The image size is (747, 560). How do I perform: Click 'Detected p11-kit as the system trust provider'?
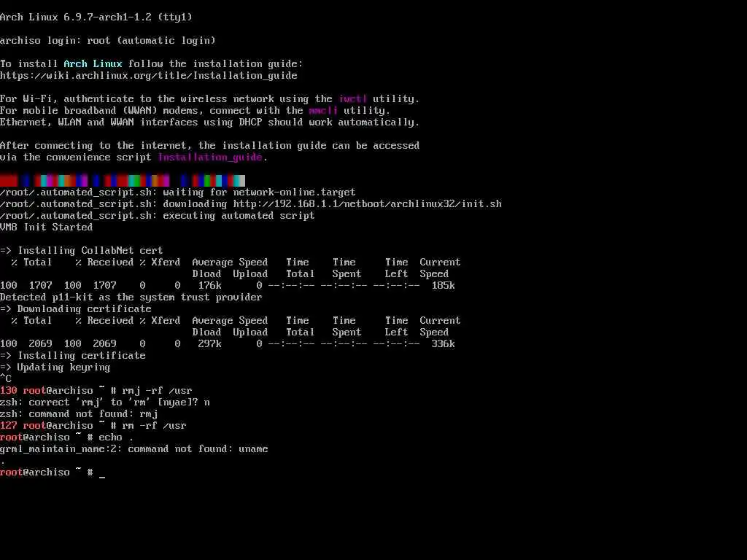tap(131, 297)
